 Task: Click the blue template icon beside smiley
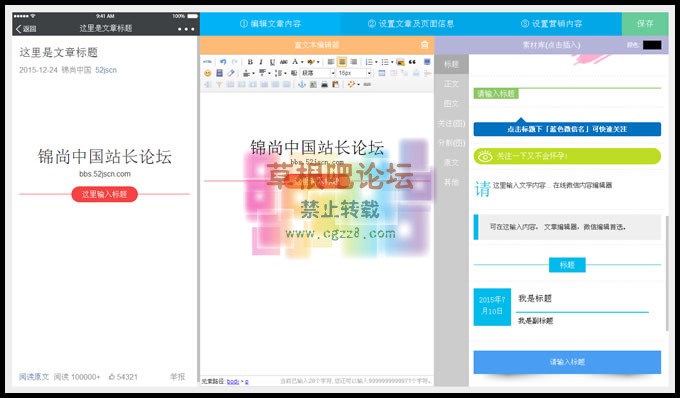pyautogui.click(x=219, y=73)
